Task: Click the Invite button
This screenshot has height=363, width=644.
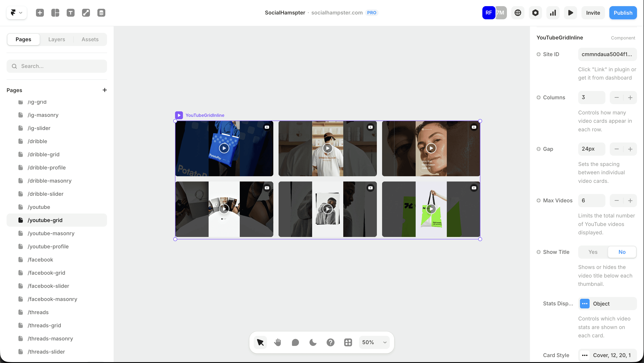Action: pyautogui.click(x=593, y=13)
